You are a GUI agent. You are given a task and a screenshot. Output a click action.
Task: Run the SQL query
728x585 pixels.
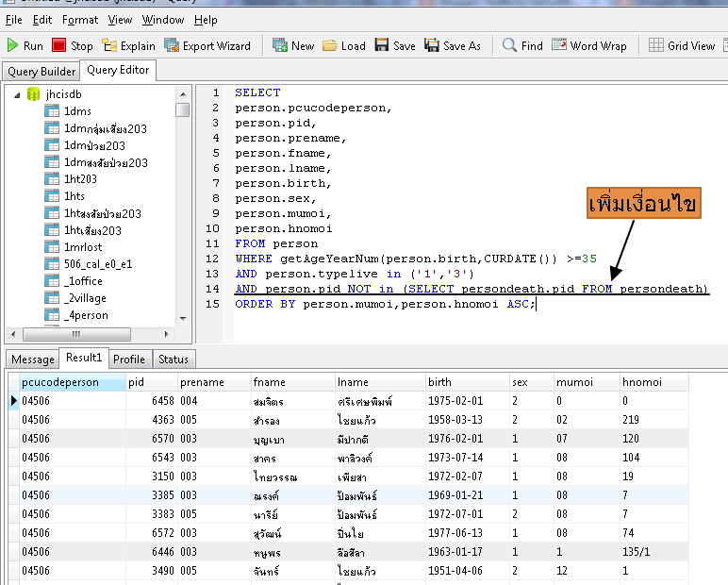(x=25, y=45)
